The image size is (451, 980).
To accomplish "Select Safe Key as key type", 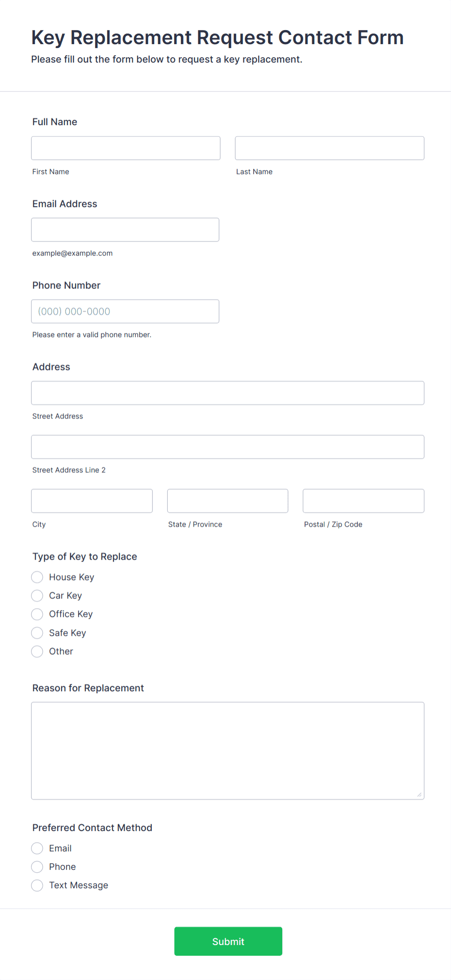I will 37,633.
